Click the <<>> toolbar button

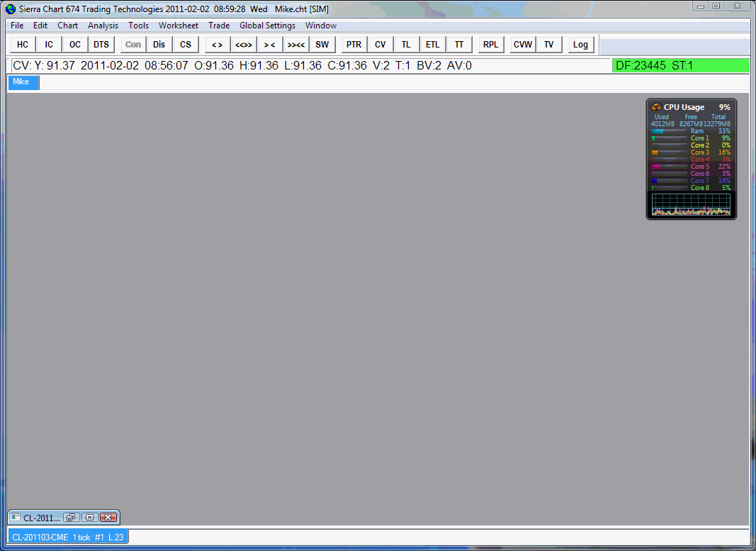[x=244, y=45]
